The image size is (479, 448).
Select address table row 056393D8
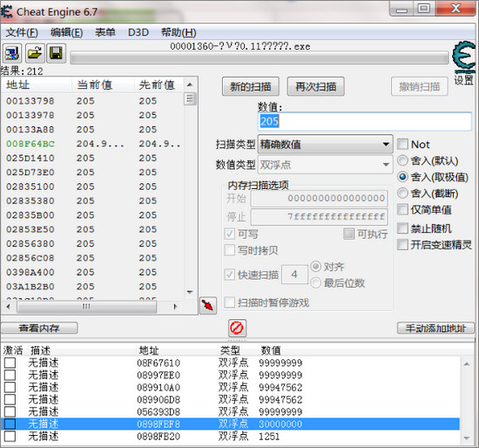tap(230, 411)
